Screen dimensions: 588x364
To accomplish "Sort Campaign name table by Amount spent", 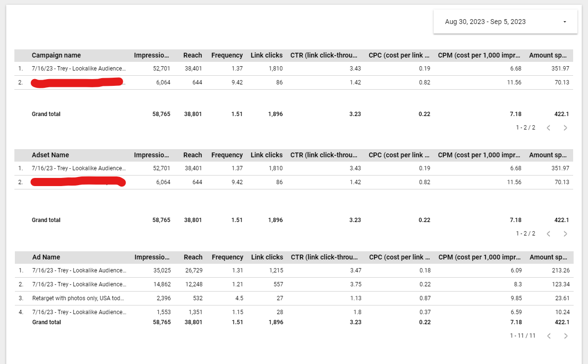I will (548, 55).
